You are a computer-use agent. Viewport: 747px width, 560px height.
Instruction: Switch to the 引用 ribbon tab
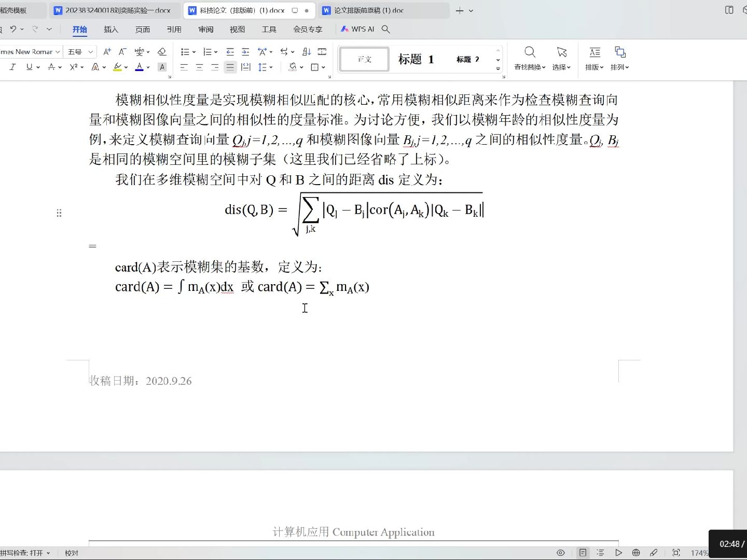coord(174,30)
